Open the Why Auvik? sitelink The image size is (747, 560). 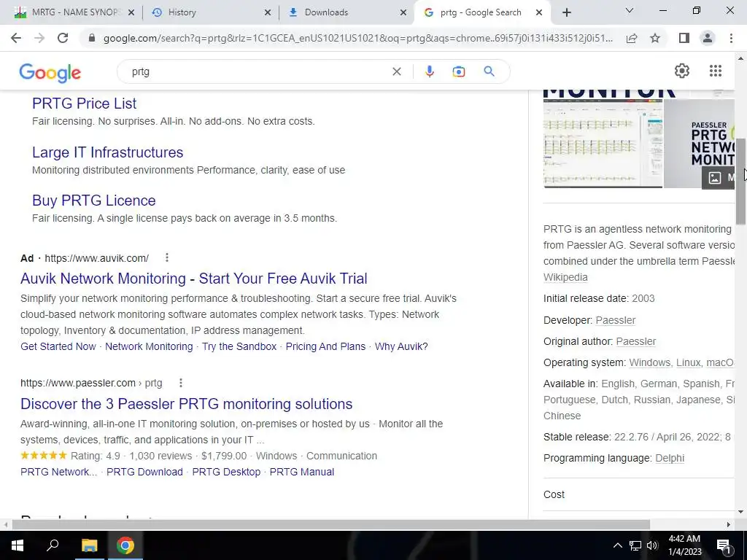tap(401, 346)
